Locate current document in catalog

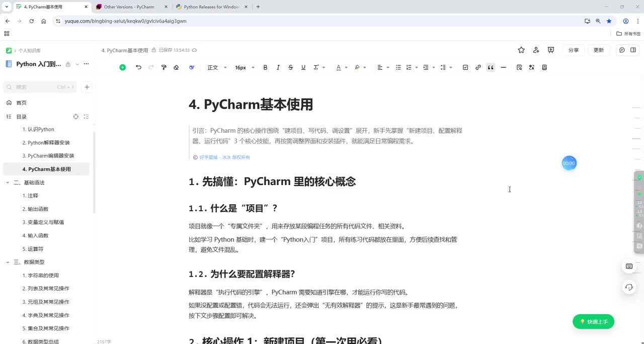76,117
